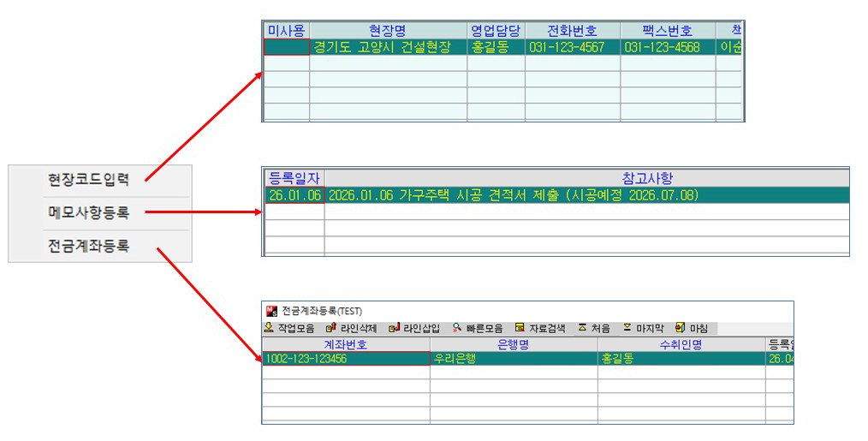868x441 pixels.
Task: Open the 작업모음 toolbar item
Action: [289, 328]
